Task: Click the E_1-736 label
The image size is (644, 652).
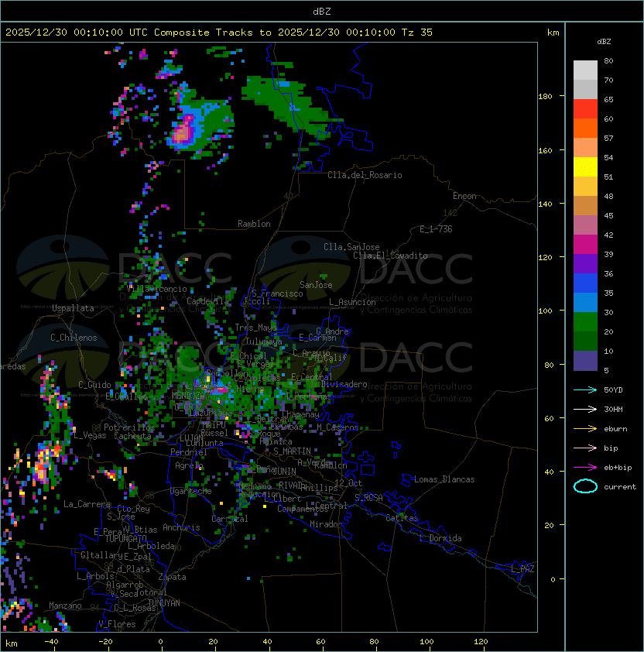Action: 436,229
